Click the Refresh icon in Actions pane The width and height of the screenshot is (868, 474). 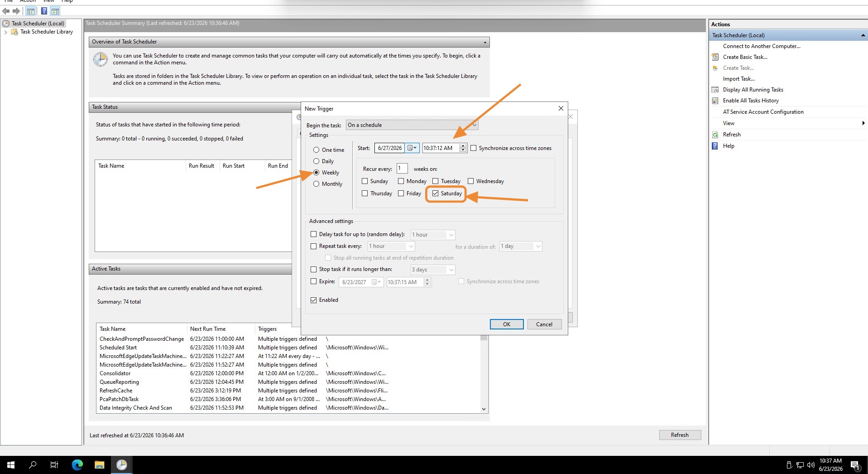point(715,135)
